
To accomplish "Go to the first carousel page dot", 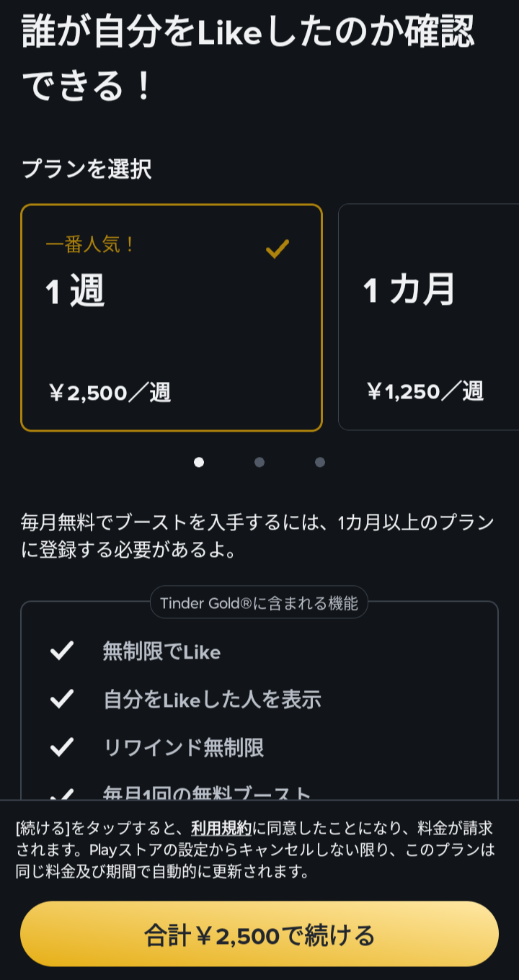I will coord(199,462).
